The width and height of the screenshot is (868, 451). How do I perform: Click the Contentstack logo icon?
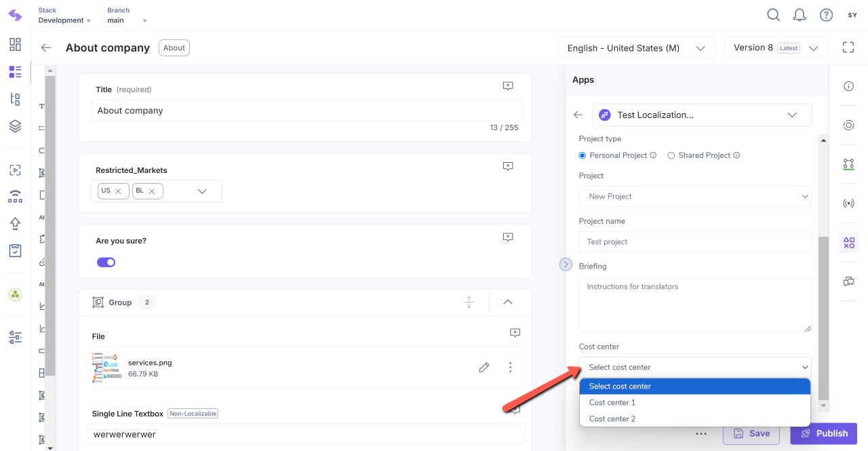(15, 15)
